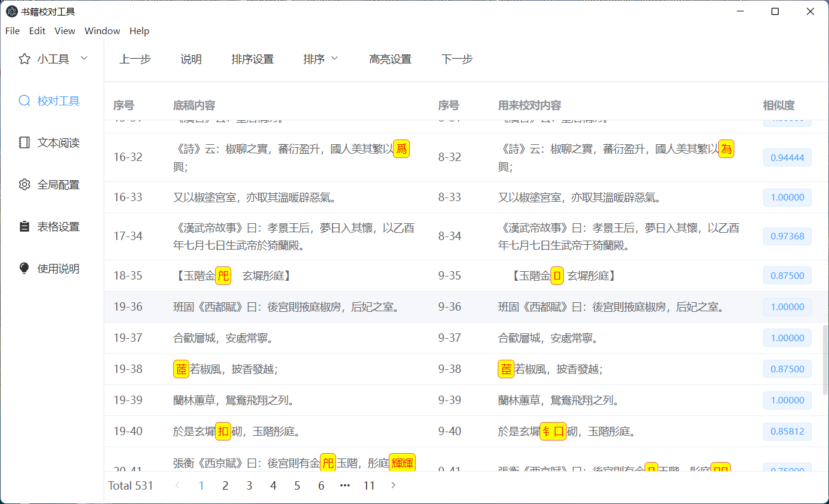Go to page 11
Image resolution: width=829 pixels, height=504 pixels.
(x=369, y=485)
